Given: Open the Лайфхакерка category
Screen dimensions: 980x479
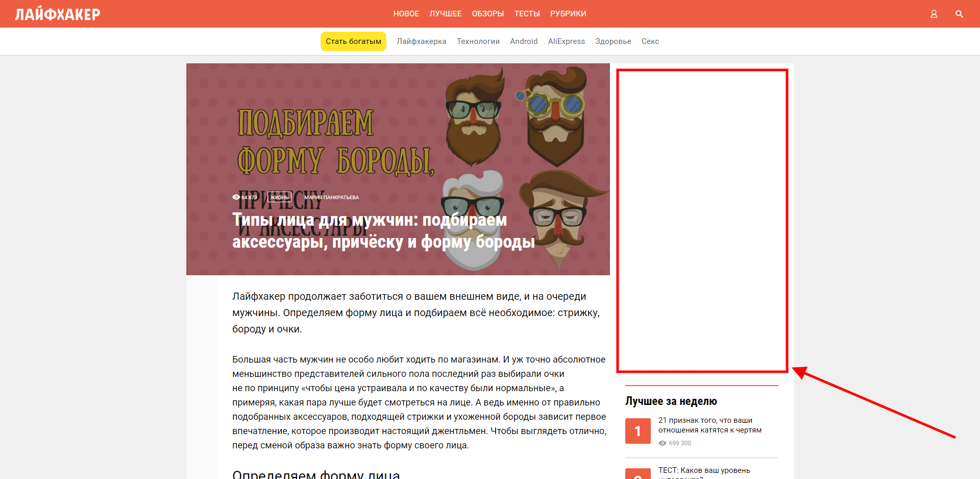Looking at the screenshot, I should click(x=422, y=41).
